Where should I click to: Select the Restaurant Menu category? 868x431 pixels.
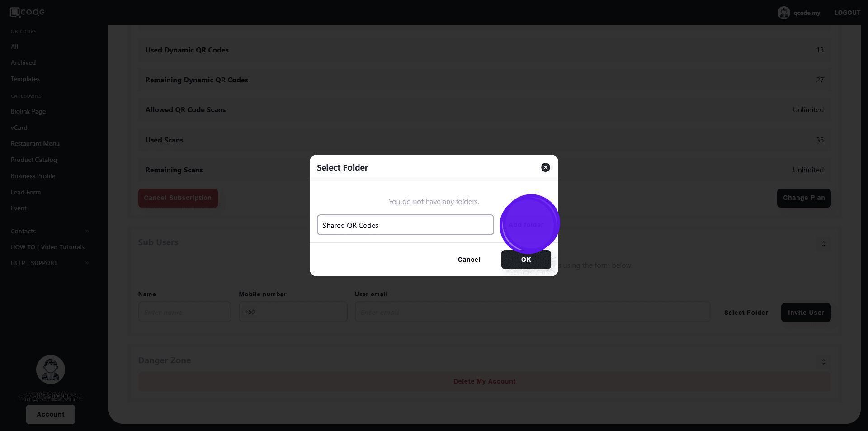click(35, 143)
